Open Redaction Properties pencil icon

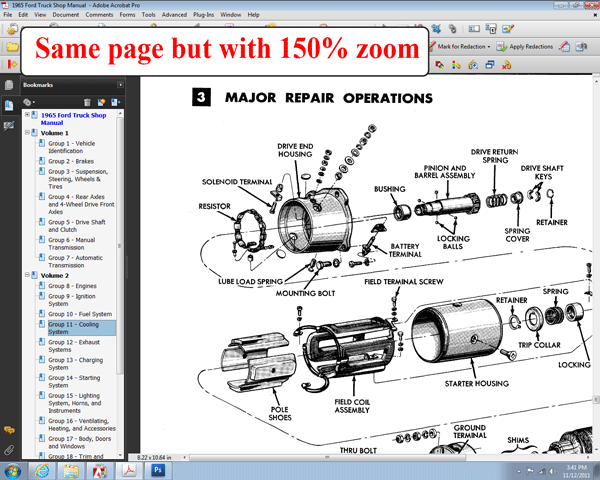pyautogui.click(x=564, y=47)
